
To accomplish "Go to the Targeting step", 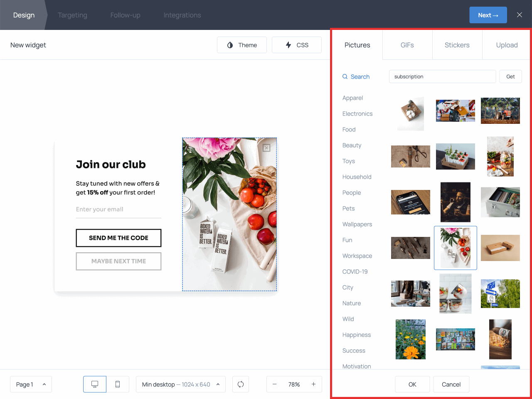I will point(72,15).
